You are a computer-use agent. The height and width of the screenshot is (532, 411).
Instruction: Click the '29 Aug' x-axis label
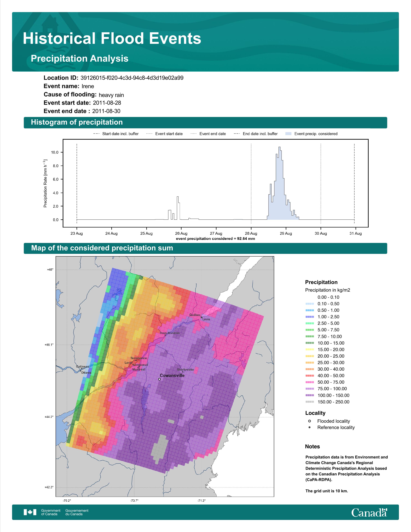pos(286,233)
